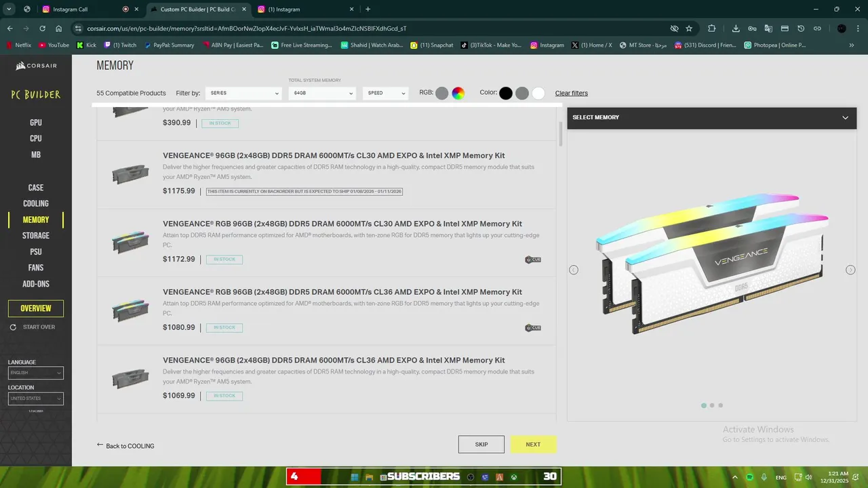Click the crossed-eye tracking icon in address bar
The width and height of the screenshot is (868, 488).
(674, 28)
